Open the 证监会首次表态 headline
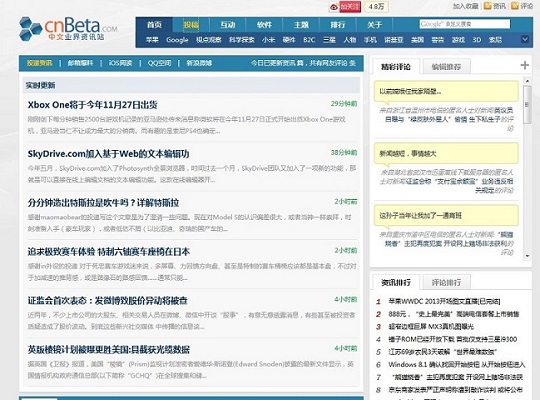Image resolution: width=540 pixels, height=400 pixels. (x=107, y=300)
